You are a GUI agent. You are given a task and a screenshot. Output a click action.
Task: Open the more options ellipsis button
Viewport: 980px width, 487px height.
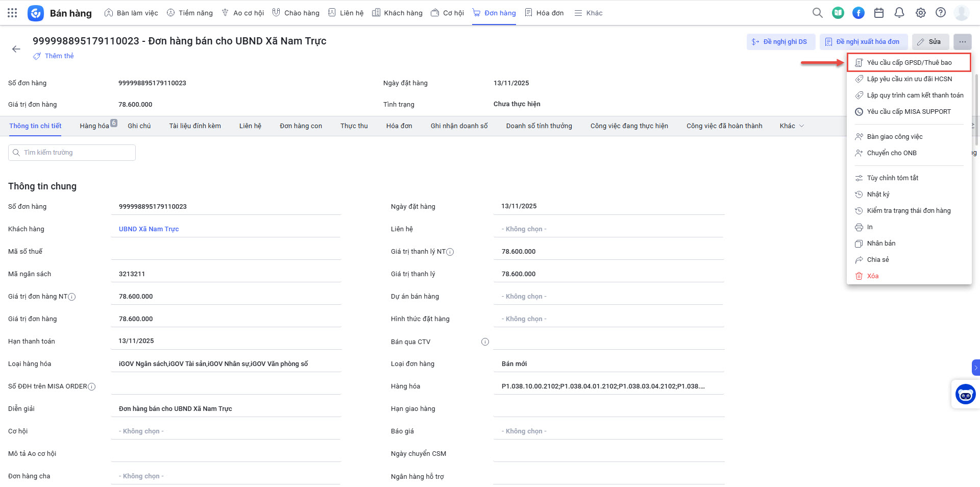pos(962,42)
